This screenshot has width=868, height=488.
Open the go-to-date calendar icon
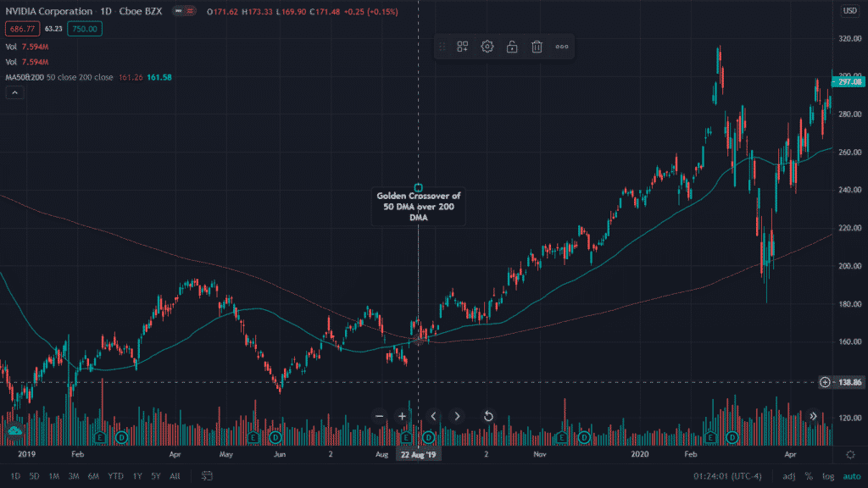(x=206, y=476)
